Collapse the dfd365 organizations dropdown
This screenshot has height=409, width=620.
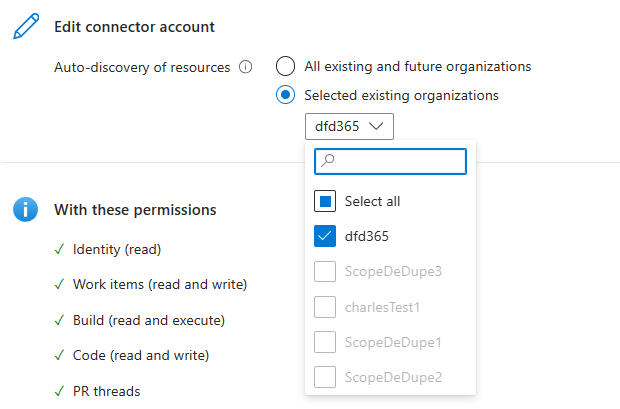pyautogui.click(x=349, y=126)
